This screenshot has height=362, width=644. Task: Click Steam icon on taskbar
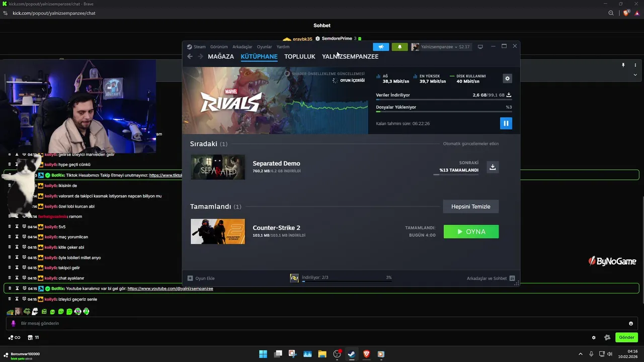[x=352, y=354]
